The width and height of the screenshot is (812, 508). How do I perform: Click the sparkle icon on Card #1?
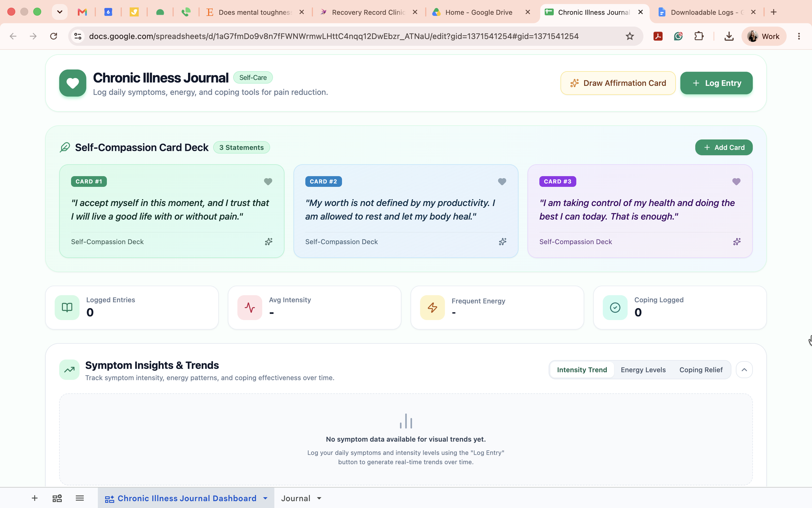[x=269, y=241]
